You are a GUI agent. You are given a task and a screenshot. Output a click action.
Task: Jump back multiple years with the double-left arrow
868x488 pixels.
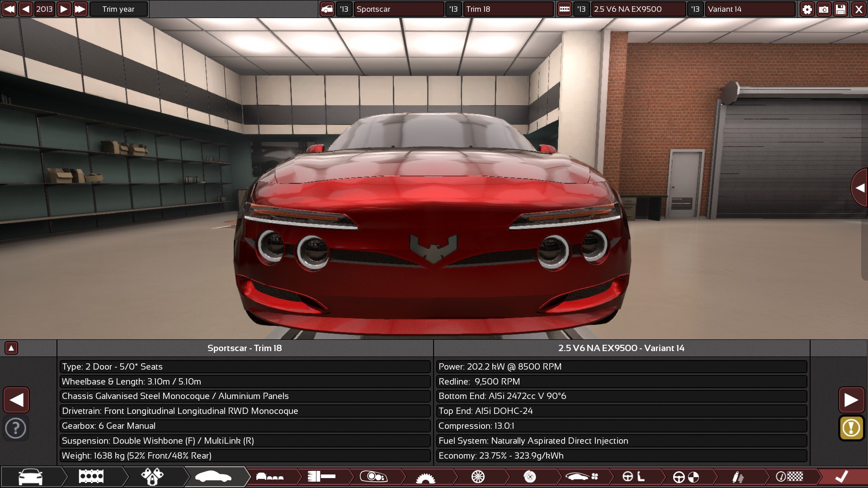9,9
